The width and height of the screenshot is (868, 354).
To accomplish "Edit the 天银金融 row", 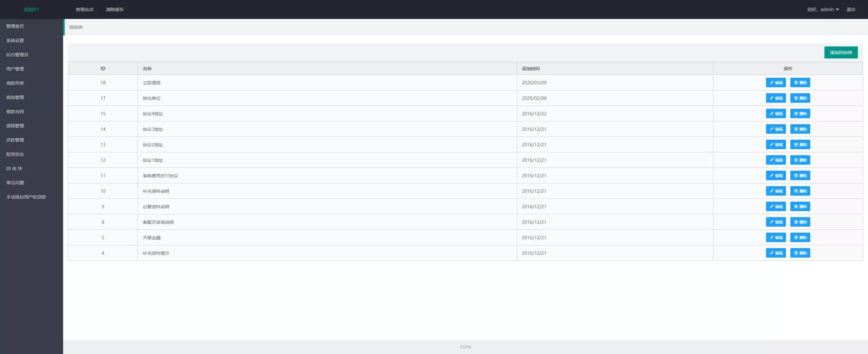I will tap(775, 238).
